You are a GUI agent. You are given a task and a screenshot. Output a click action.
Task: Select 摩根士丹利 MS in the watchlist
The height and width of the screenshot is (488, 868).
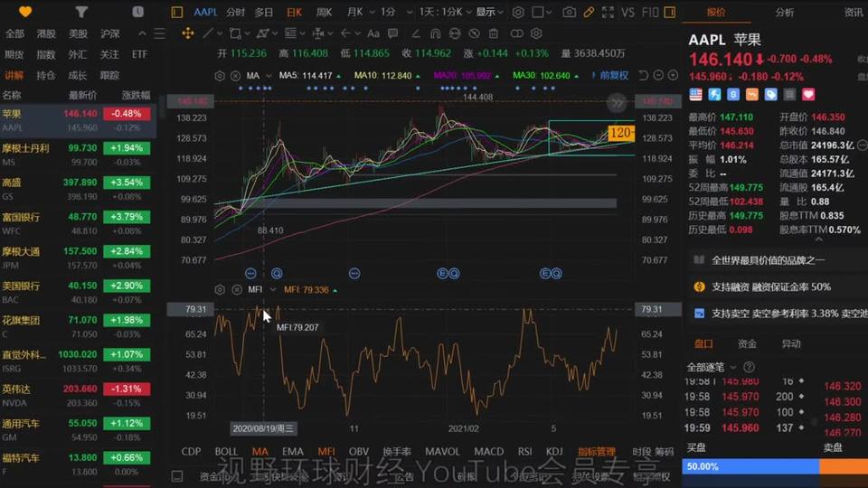coord(76,155)
